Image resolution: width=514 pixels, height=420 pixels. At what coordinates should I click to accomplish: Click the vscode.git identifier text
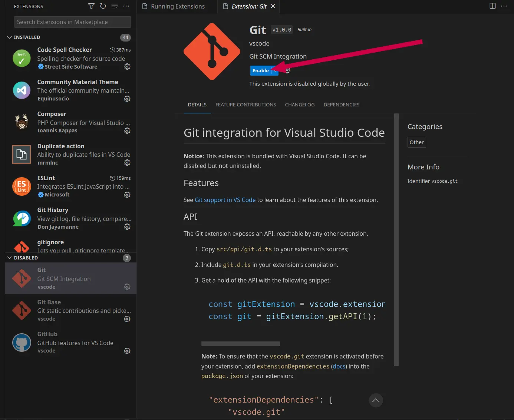[x=444, y=181]
